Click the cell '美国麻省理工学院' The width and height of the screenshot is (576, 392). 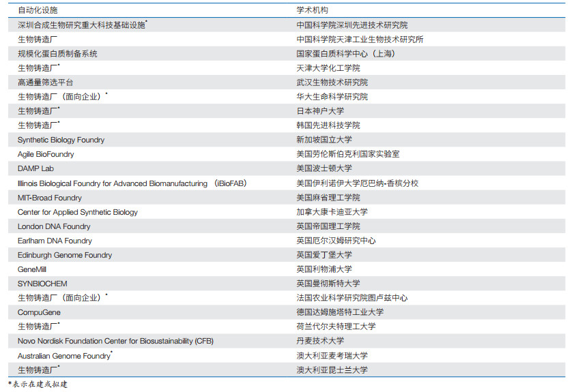pos(328,198)
